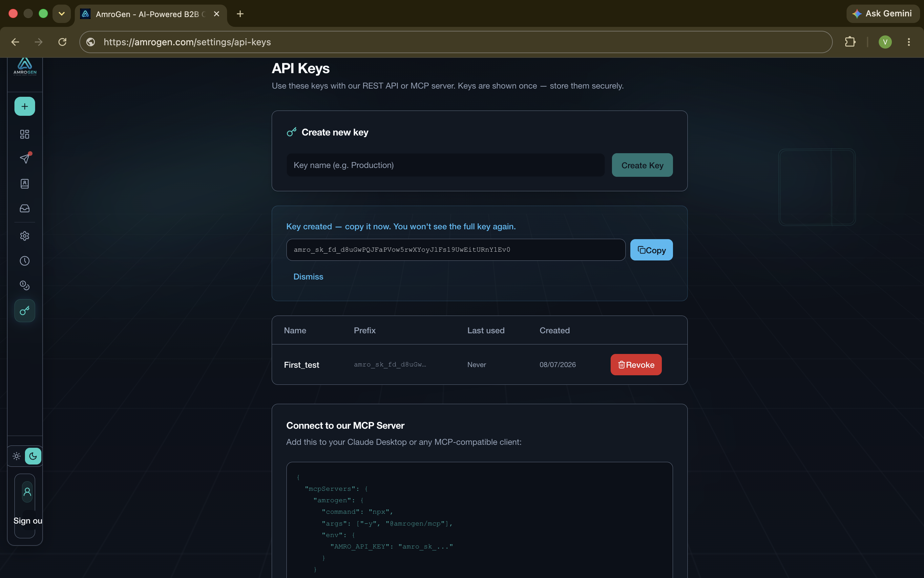Select the AmroGen browser tab
This screenshot has height=578, width=924.
[x=151, y=14]
